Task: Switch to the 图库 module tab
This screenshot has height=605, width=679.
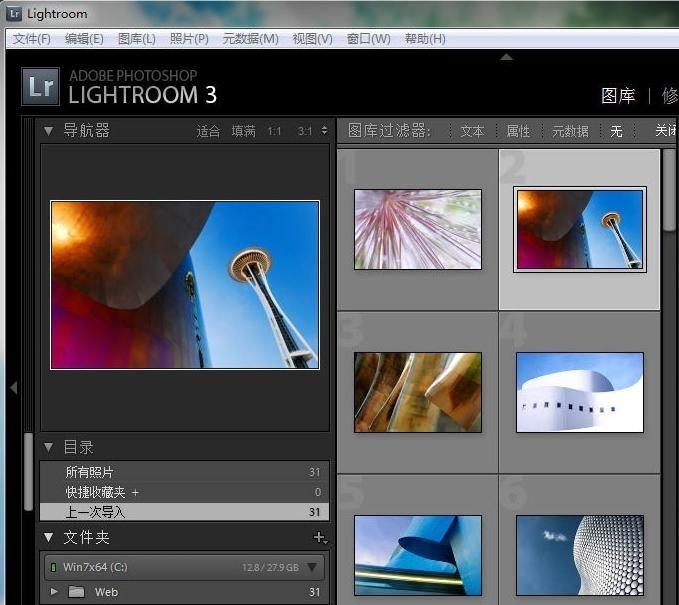Action: tap(617, 96)
